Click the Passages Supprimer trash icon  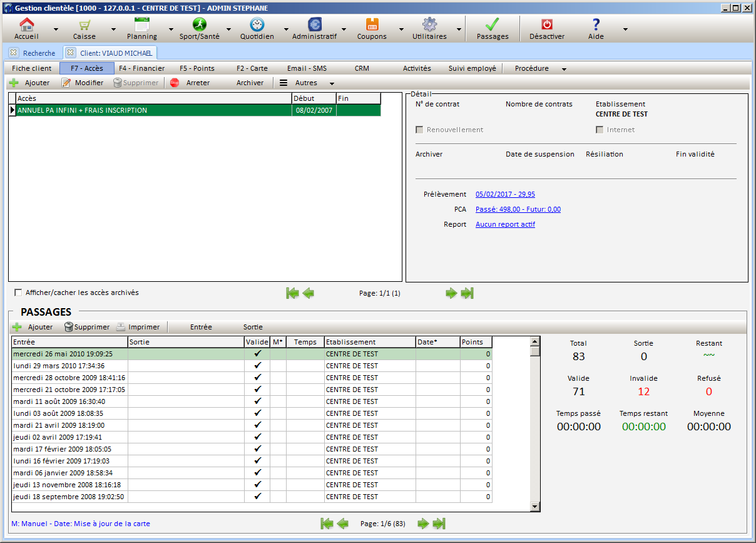(x=69, y=327)
